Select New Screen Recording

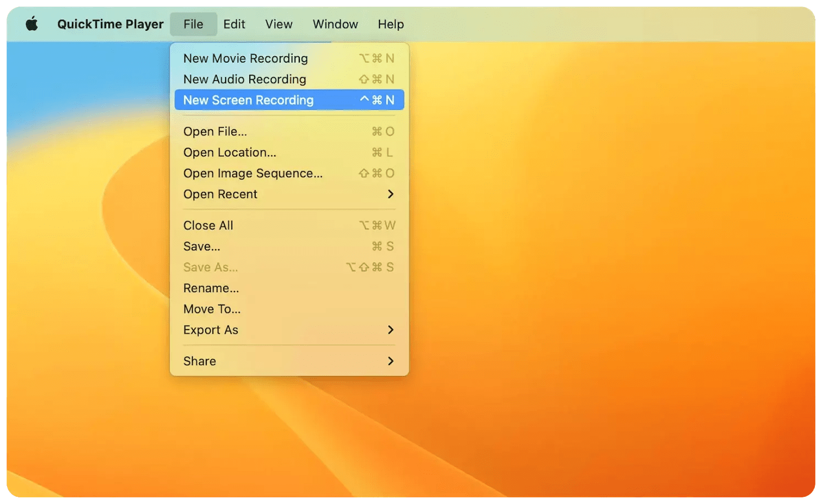(x=248, y=100)
